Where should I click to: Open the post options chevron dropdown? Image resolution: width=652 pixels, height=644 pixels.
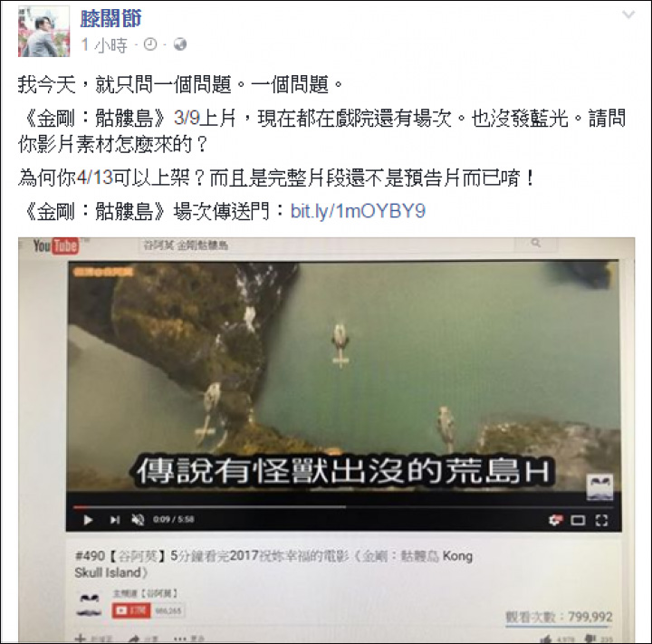(628, 15)
